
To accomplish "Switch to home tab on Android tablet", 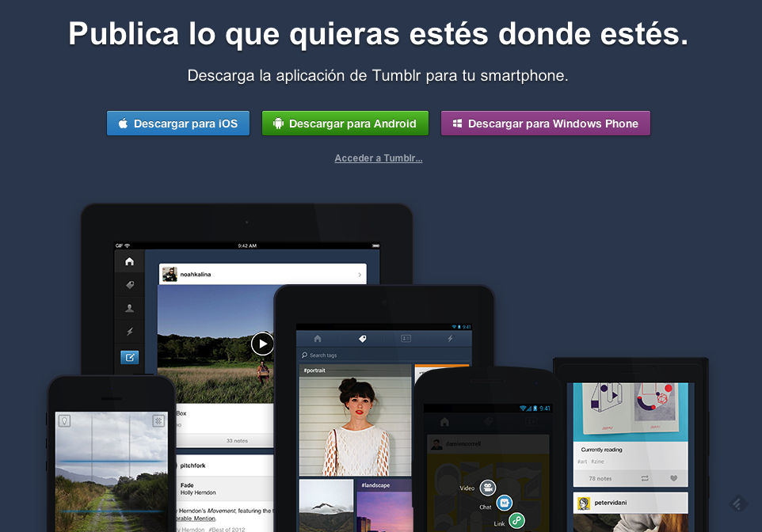I will pos(318,338).
